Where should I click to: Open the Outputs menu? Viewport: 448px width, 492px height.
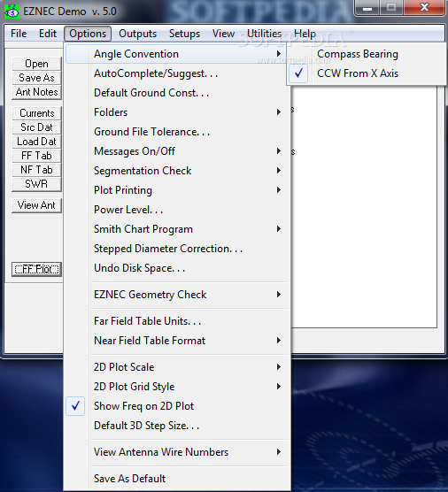coord(137,34)
